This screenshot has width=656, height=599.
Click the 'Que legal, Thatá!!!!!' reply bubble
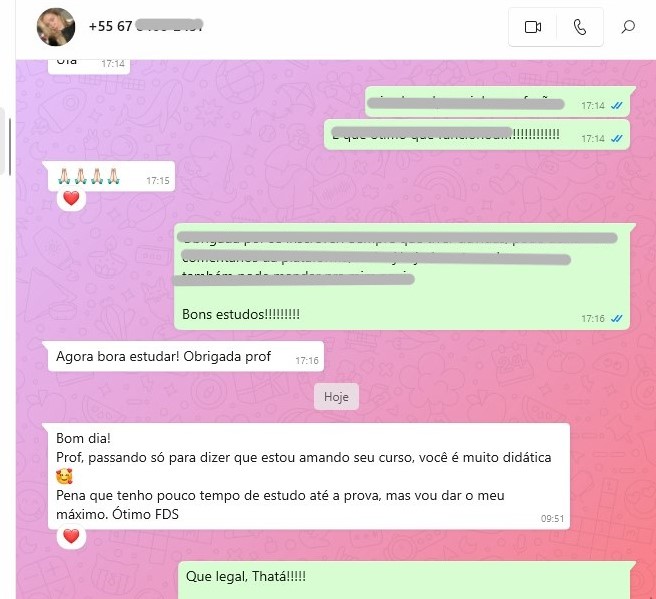[x=404, y=581]
